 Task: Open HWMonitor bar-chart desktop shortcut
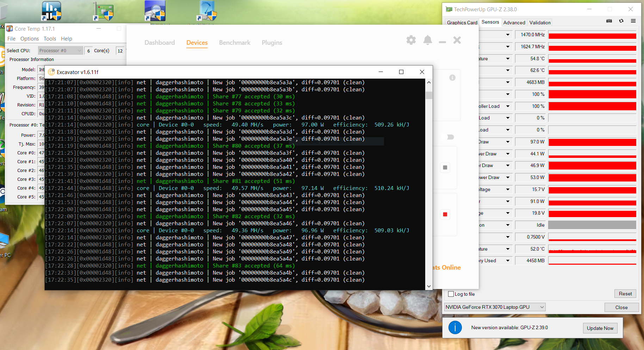tap(51, 11)
